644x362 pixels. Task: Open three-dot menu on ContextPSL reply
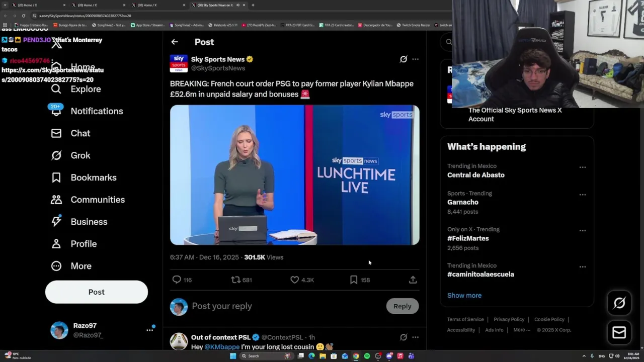coord(415,337)
